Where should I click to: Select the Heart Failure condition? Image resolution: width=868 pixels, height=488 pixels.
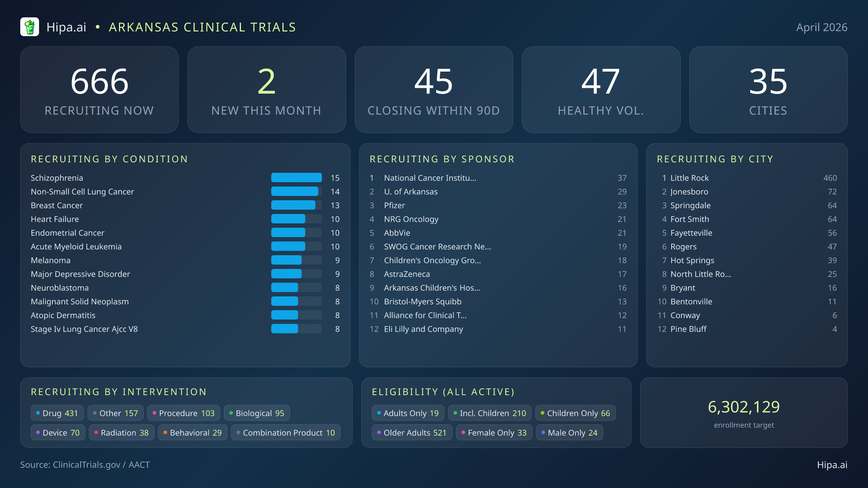[x=185, y=219]
